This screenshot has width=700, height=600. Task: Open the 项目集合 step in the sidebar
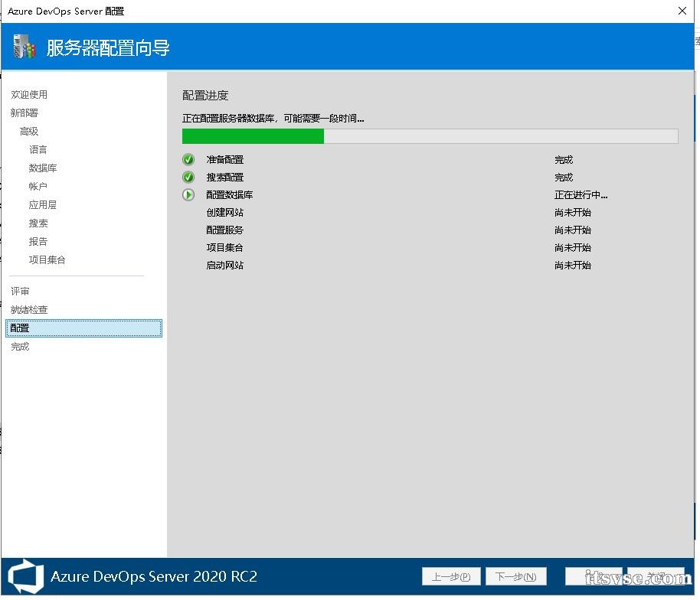point(47,259)
